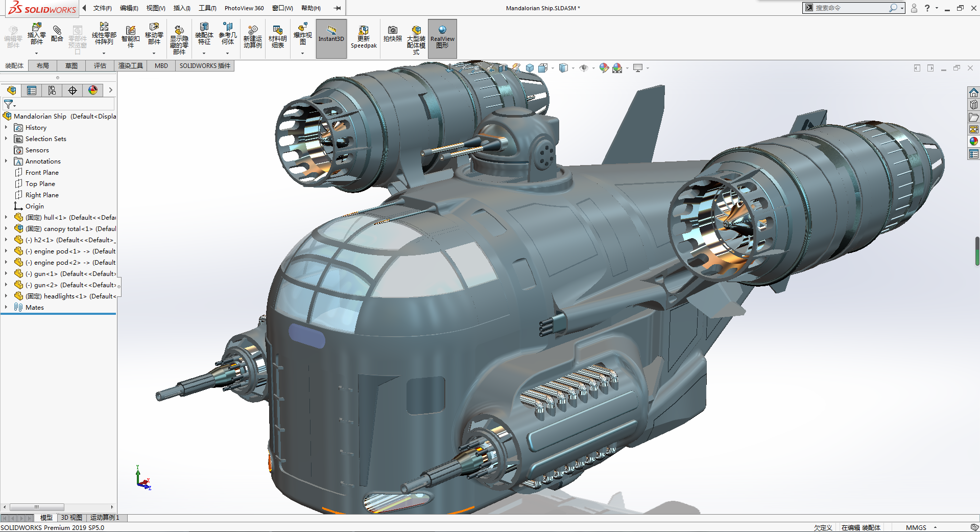Select the Origin item in the tree
The image size is (980, 532).
click(x=35, y=206)
